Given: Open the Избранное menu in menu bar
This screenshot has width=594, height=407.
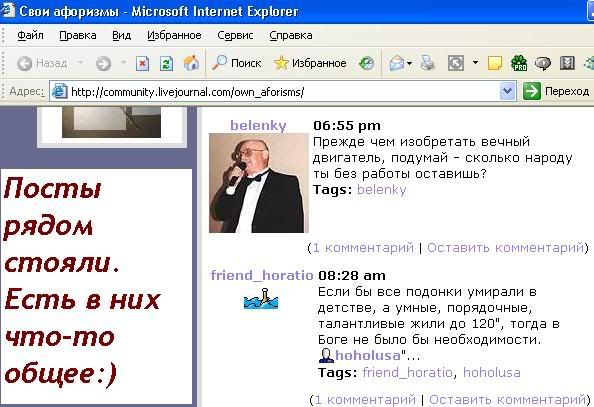Looking at the screenshot, I should tap(174, 35).
